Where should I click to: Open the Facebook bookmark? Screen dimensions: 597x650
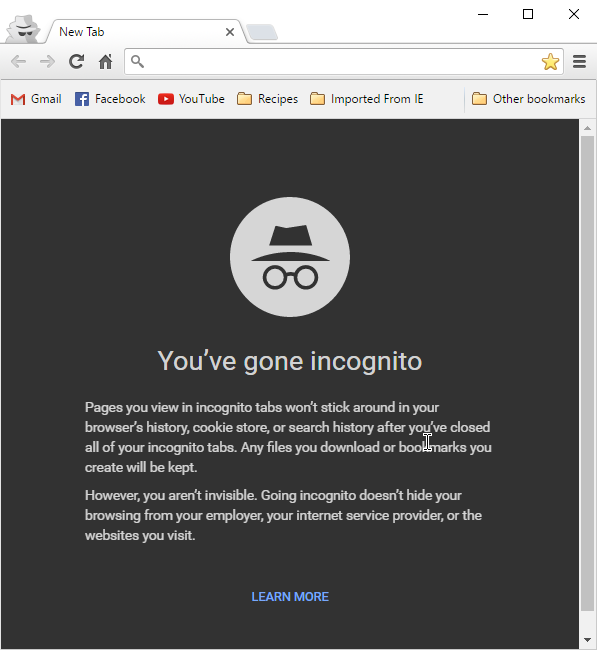[110, 99]
